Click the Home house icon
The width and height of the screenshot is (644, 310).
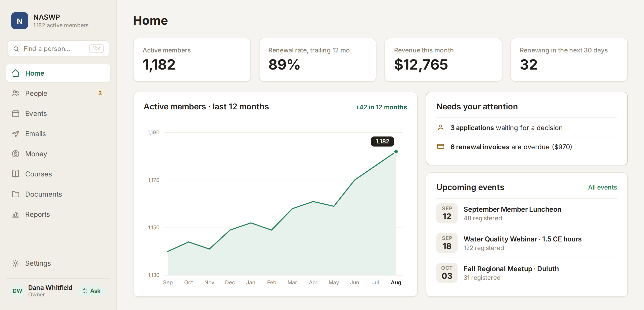pos(16,73)
